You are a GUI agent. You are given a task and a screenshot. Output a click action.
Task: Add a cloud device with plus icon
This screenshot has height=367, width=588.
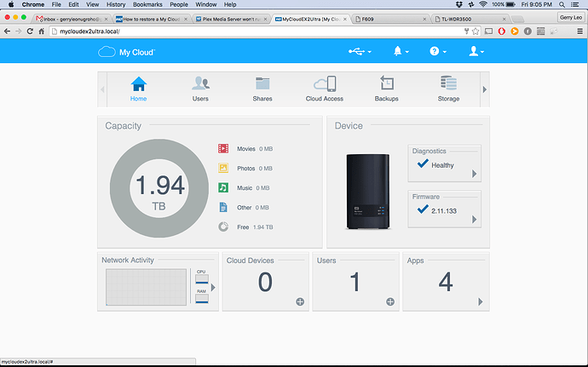[300, 301]
